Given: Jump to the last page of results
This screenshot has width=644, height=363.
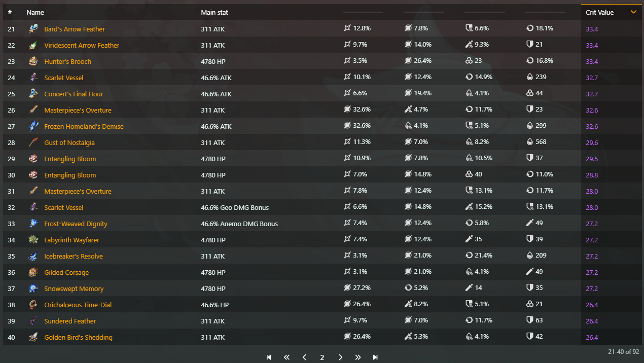Looking at the screenshot, I should pos(375,357).
